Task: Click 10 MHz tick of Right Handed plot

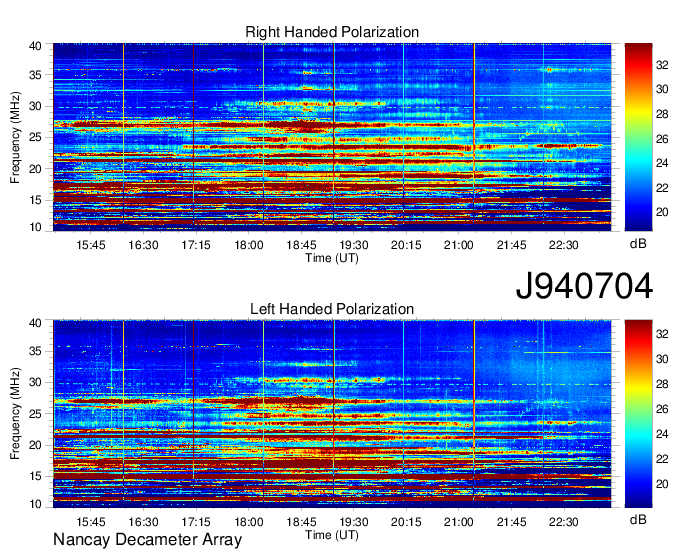Action: pyautogui.click(x=35, y=227)
